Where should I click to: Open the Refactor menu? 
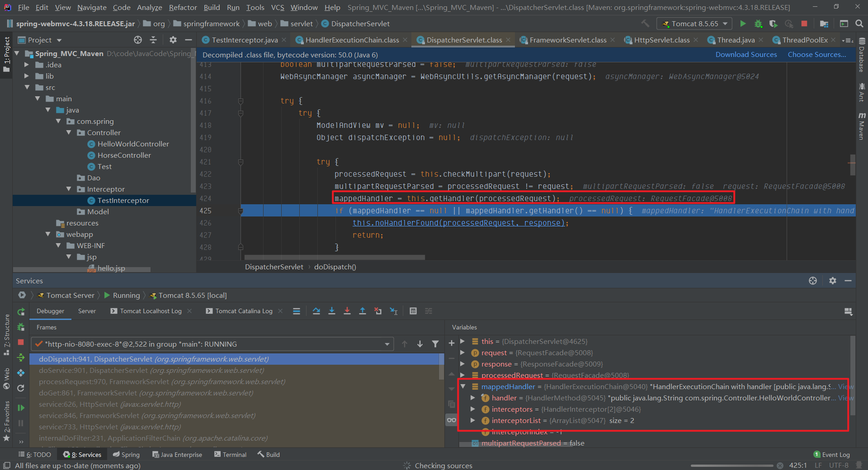click(x=183, y=7)
